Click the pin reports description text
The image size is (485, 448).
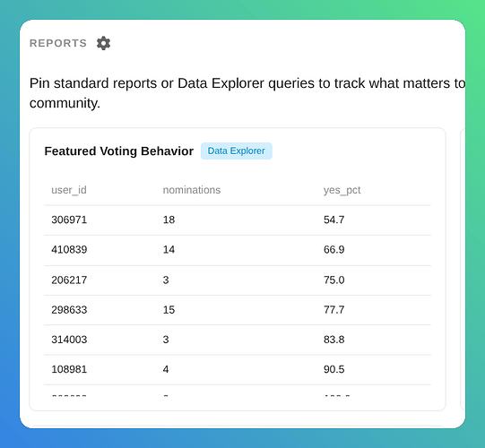(x=247, y=93)
